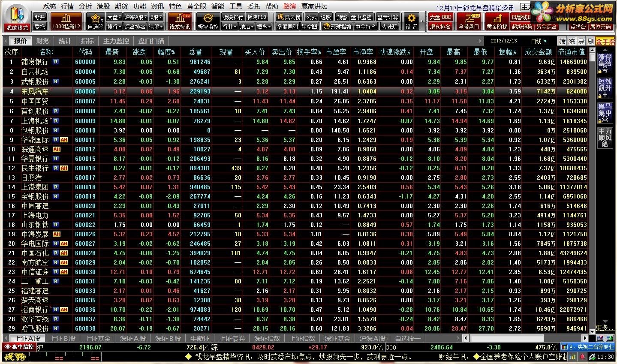Screen dimensions: 617x364
Task: Open the 1000档新L2 chart icon
Action: click(x=66, y=21)
